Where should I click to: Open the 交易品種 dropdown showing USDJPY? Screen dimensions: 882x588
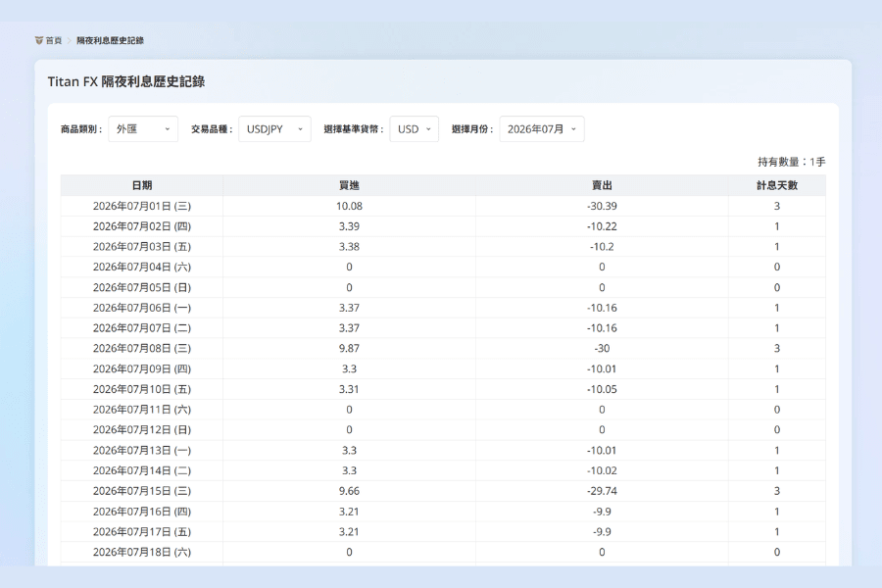pyautogui.click(x=274, y=128)
